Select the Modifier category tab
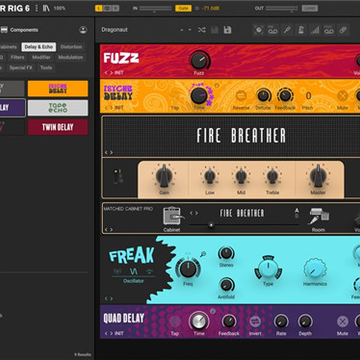Image resolution: width=360 pixels, height=360 pixels. (x=41, y=57)
